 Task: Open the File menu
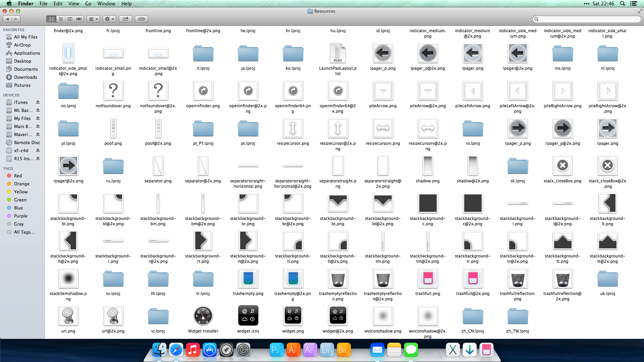[x=43, y=4]
